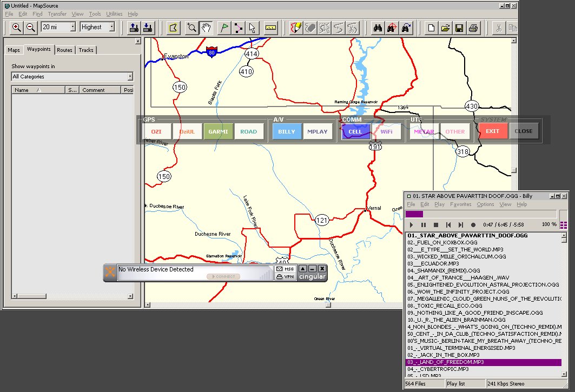Viewport: 575px width, 392px height.
Task: Select 02._FUEL_ON_KOXBOX.OGG in playlist
Action: coord(484,242)
